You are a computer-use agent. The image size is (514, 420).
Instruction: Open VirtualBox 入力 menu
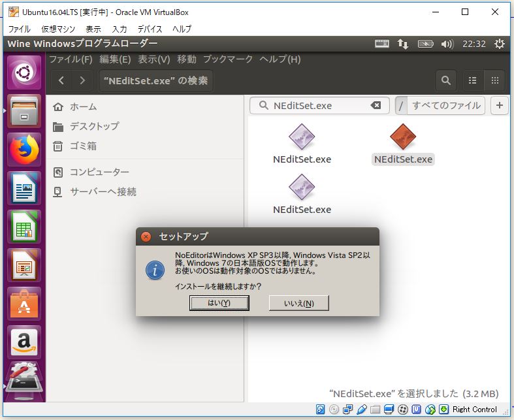tap(120, 29)
